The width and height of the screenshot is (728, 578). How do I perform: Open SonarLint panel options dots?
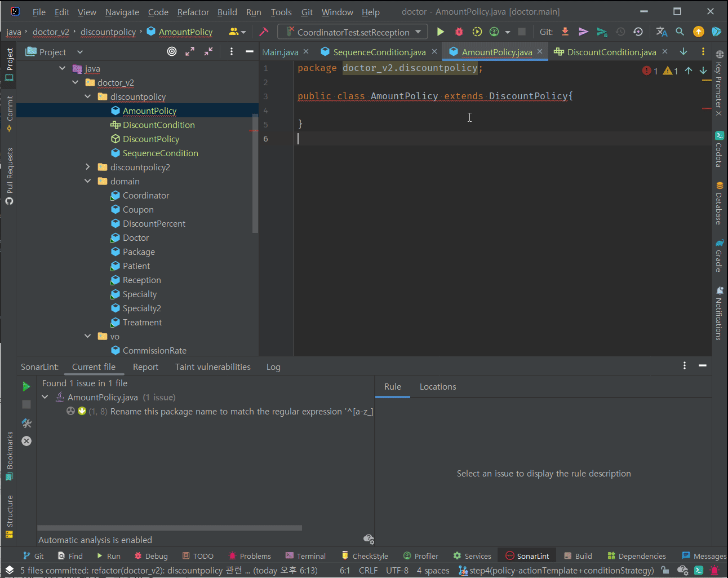[685, 365]
